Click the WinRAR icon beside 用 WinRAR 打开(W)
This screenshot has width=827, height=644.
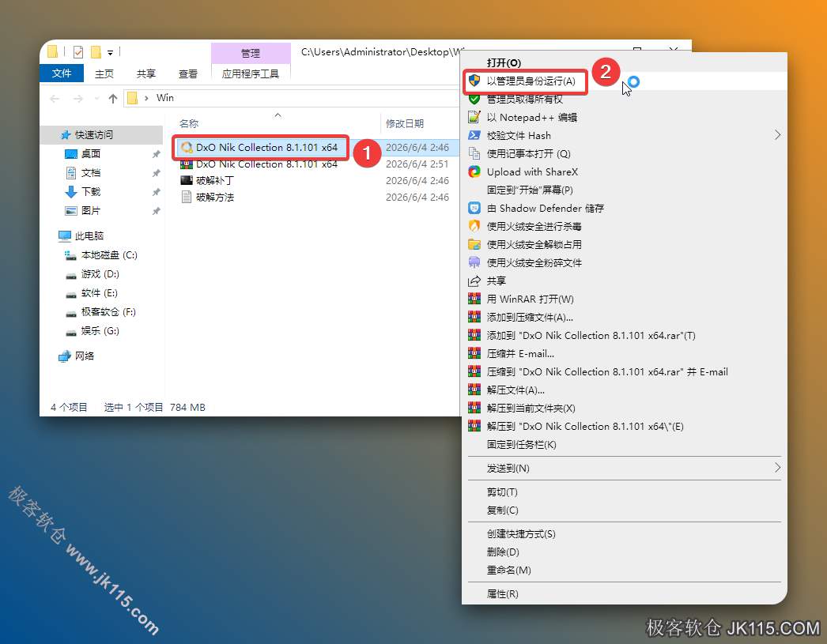point(474,299)
